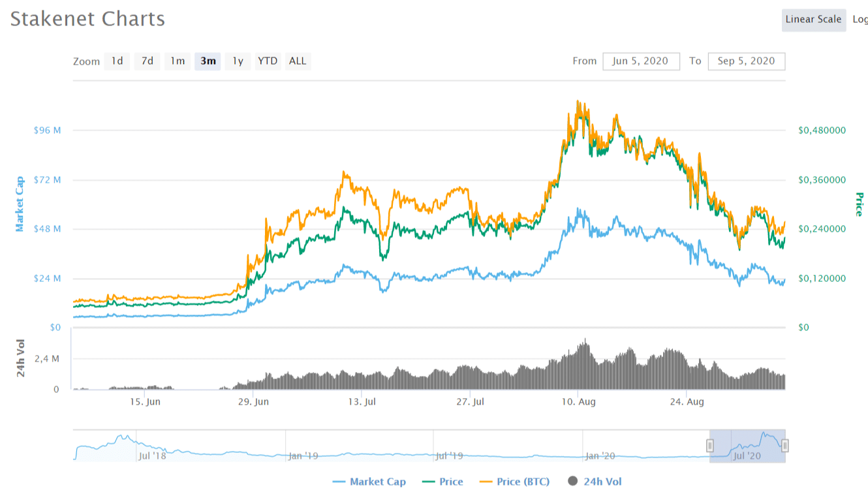Grab the right navigator range handle

(785, 446)
